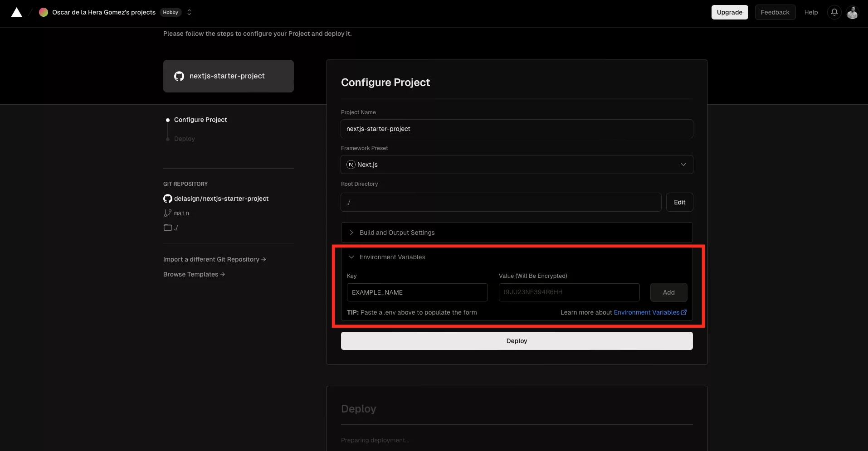Image resolution: width=868 pixels, height=451 pixels.
Task: Click the Next.js logo in Framework Preset
Action: tap(351, 165)
